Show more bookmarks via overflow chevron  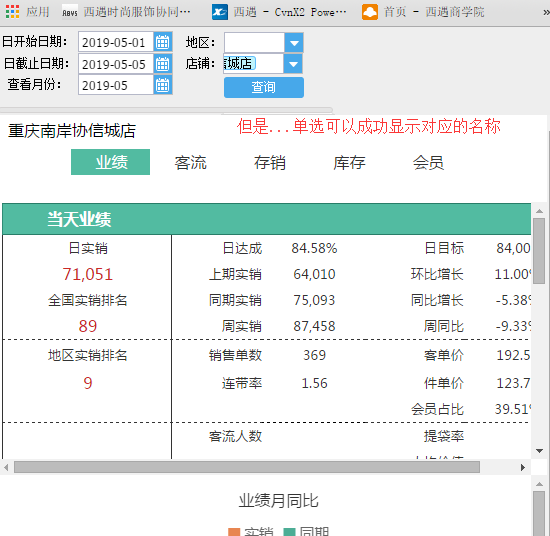click(x=546, y=13)
